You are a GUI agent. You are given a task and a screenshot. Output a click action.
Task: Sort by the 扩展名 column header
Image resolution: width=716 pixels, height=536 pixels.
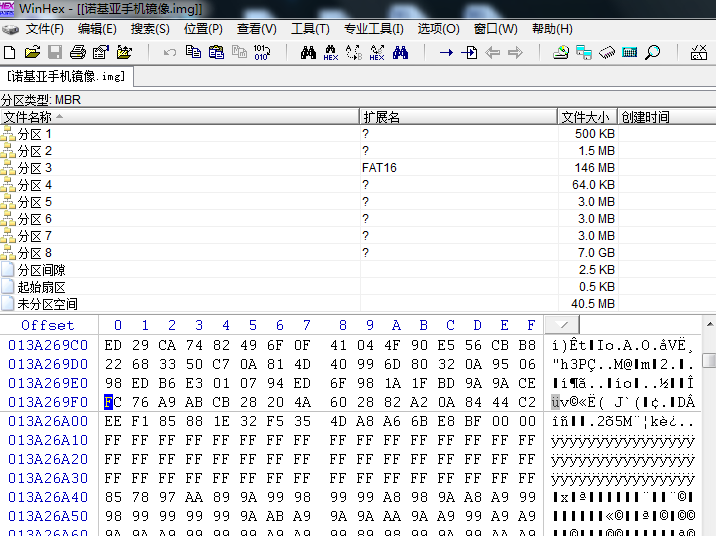pyautogui.click(x=458, y=117)
